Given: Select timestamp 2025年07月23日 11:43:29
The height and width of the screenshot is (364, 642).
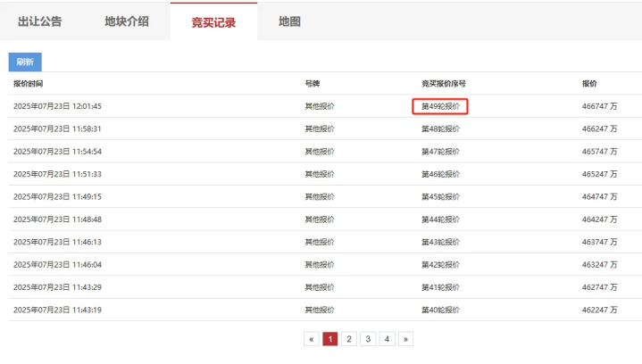Looking at the screenshot, I should pos(57,287).
